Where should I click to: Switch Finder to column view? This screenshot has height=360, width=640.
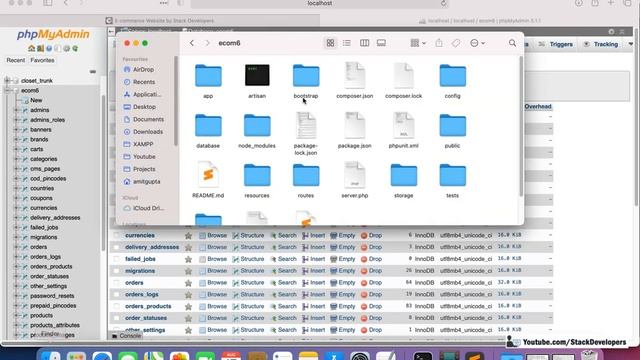[364, 43]
